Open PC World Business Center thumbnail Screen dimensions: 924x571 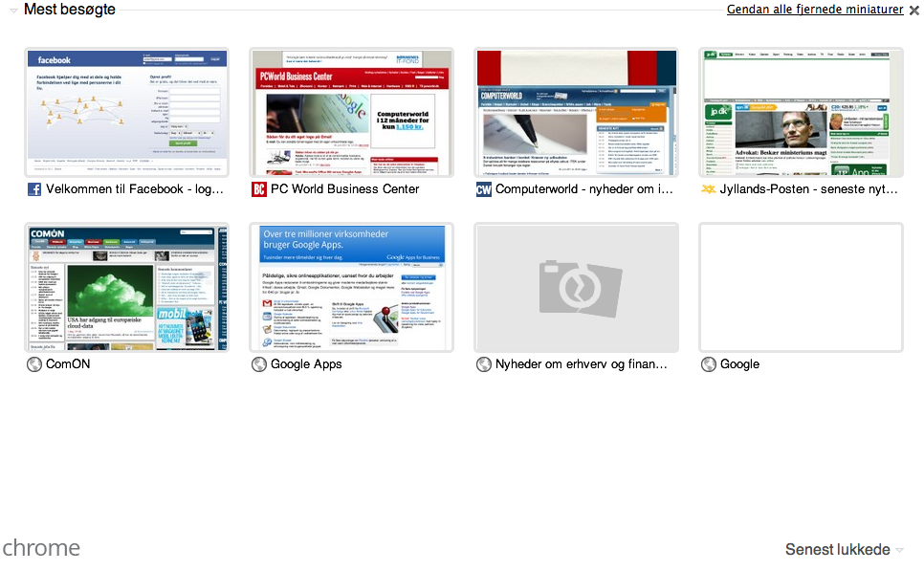click(351, 113)
